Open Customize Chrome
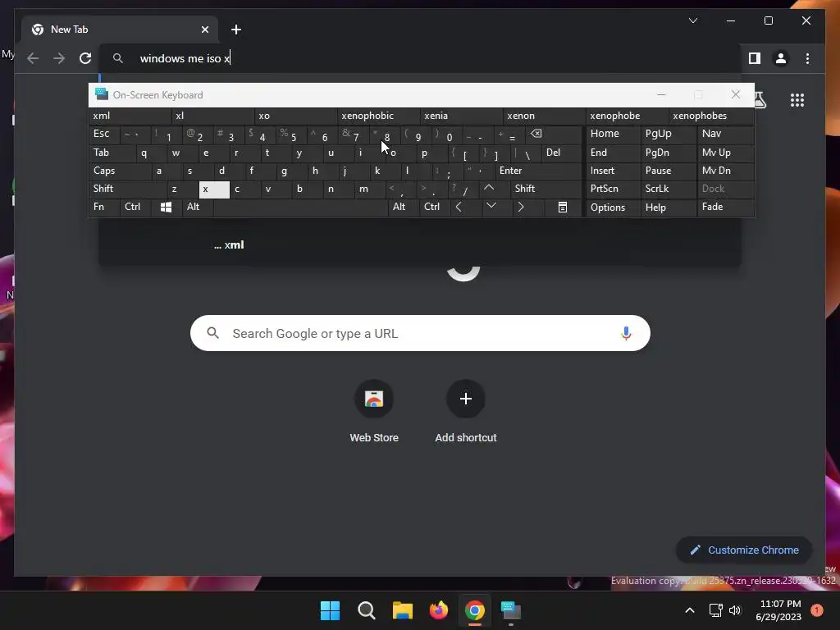 [744, 550]
